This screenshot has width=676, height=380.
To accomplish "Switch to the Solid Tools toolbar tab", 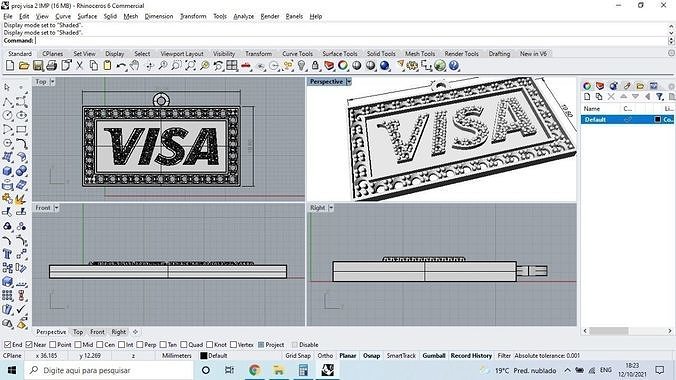I will [381, 54].
